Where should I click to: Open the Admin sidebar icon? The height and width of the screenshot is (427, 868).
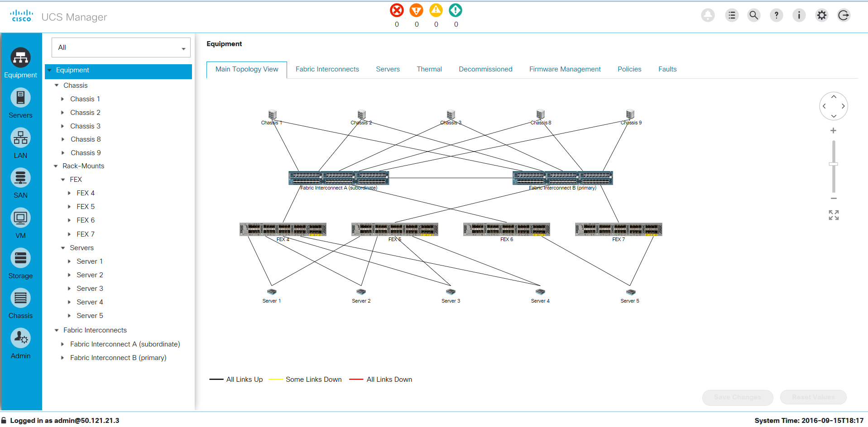20,338
